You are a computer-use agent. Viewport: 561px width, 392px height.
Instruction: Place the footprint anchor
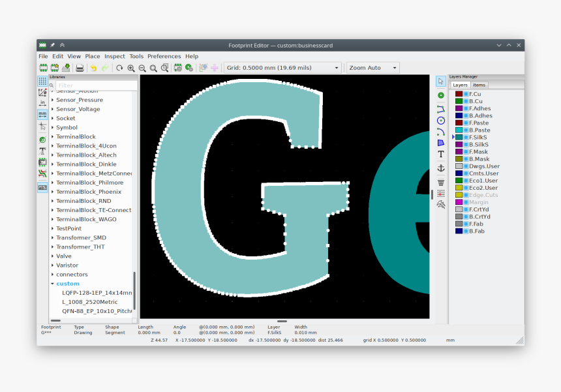pyautogui.click(x=441, y=168)
